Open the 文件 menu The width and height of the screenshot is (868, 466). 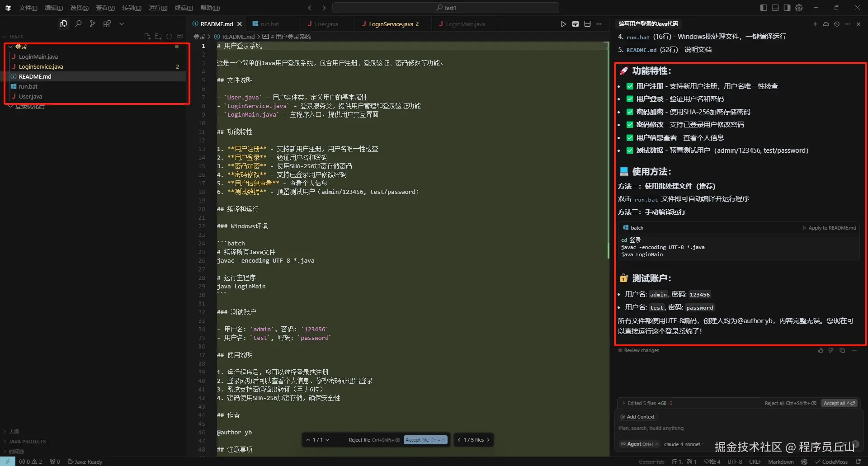click(x=28, y=8)
